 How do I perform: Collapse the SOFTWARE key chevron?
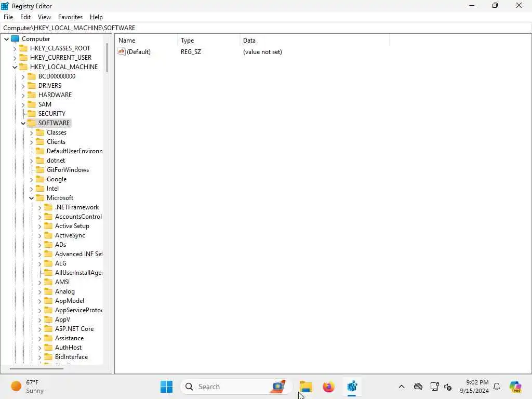(x=23, y=123)
